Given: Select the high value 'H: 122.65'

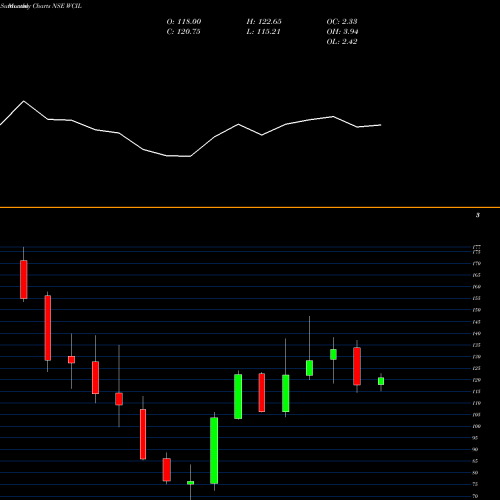Looking at the screenshot, I should pos(264,22).
